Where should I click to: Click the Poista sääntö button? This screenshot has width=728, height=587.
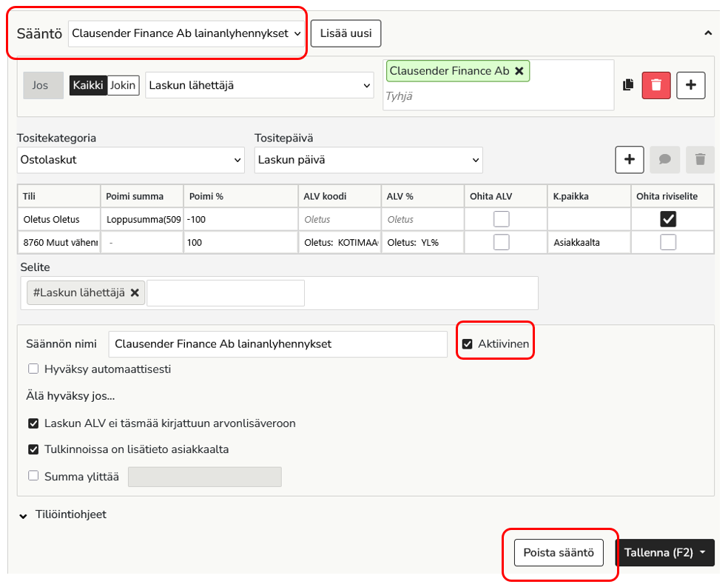pos(559,553)
